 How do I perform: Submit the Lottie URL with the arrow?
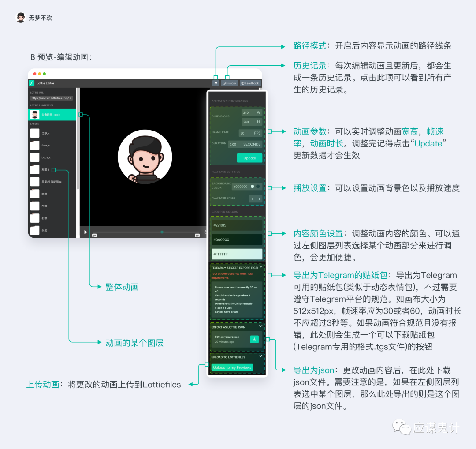(71, 98)
